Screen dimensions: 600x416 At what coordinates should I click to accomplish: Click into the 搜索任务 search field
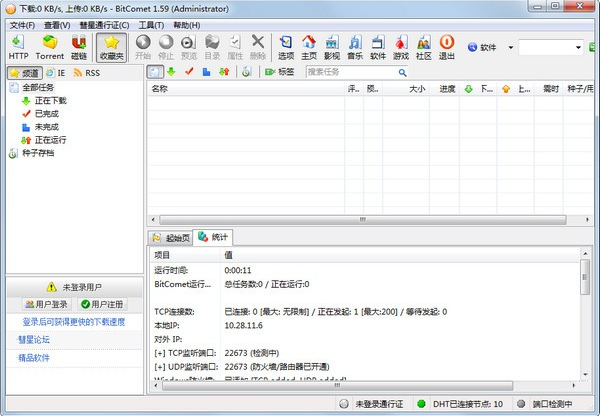351,72
